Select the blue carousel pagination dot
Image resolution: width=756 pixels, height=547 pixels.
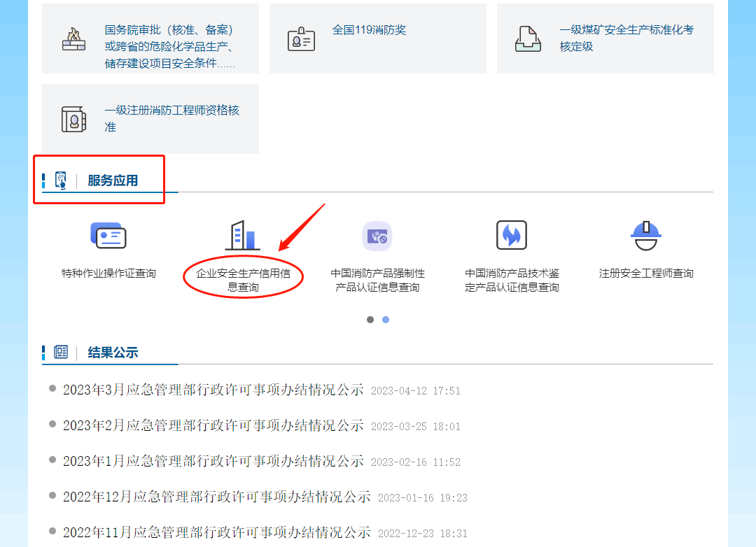pos(385,320)
